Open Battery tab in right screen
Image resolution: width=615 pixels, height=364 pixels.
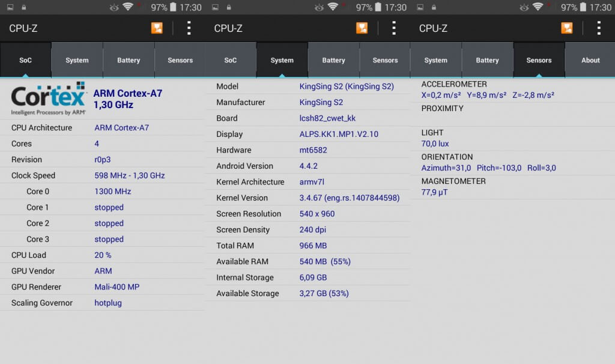click(488, 60)
